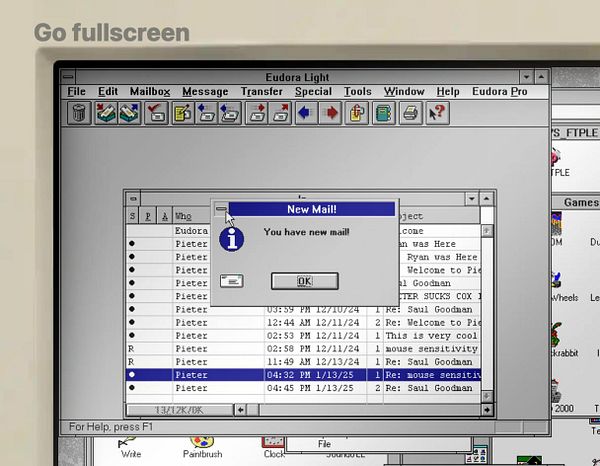Select the 11:49 AM 12/13/24 Saul Goodman message
The width and height of the screenshot is (600, 466).
pyautogui.click(x=303, y=362)
